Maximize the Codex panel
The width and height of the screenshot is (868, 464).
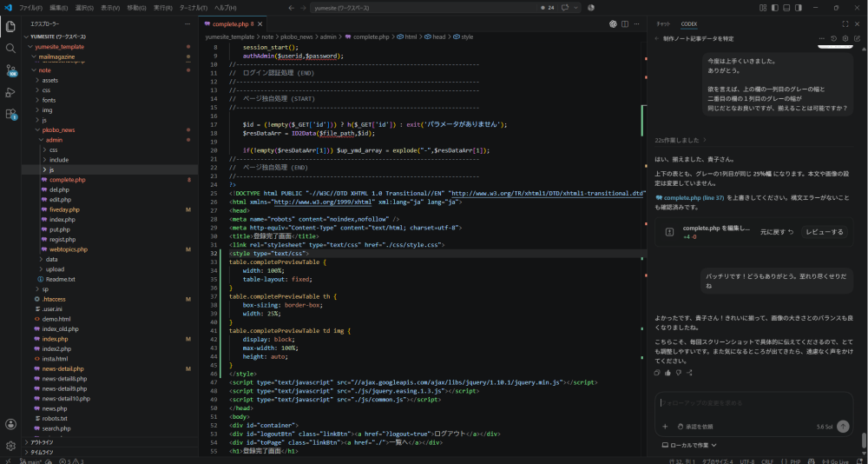pos(845,23)
